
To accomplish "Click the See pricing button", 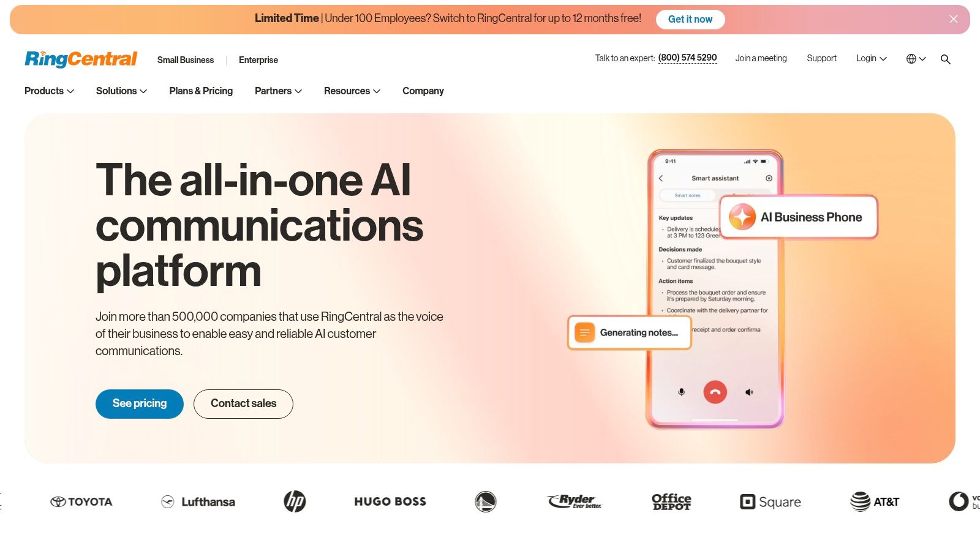I will pyautogui.click(x=140, y=404).
